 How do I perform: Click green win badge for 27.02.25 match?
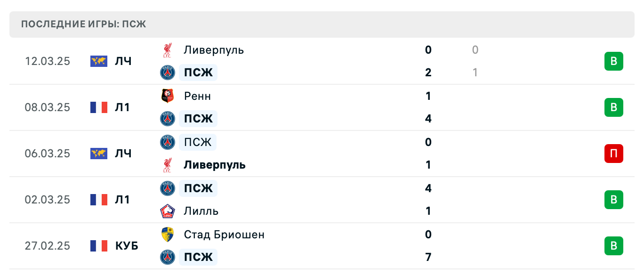613,246
